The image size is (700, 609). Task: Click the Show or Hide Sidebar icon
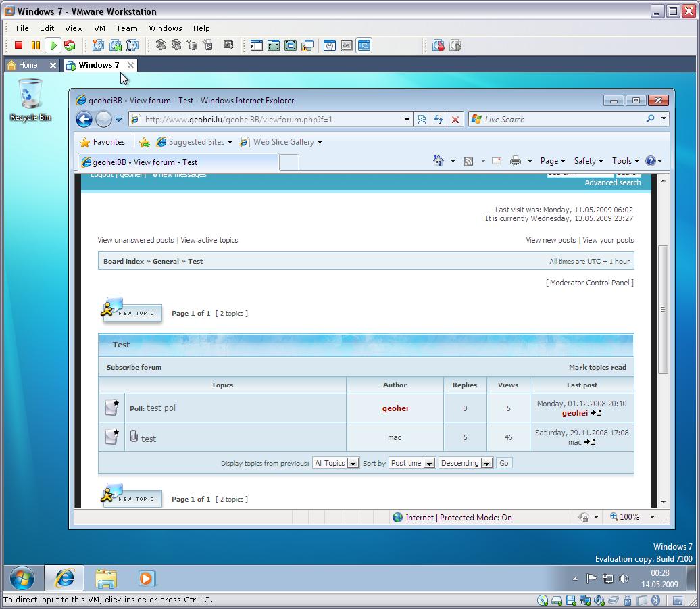256,45
